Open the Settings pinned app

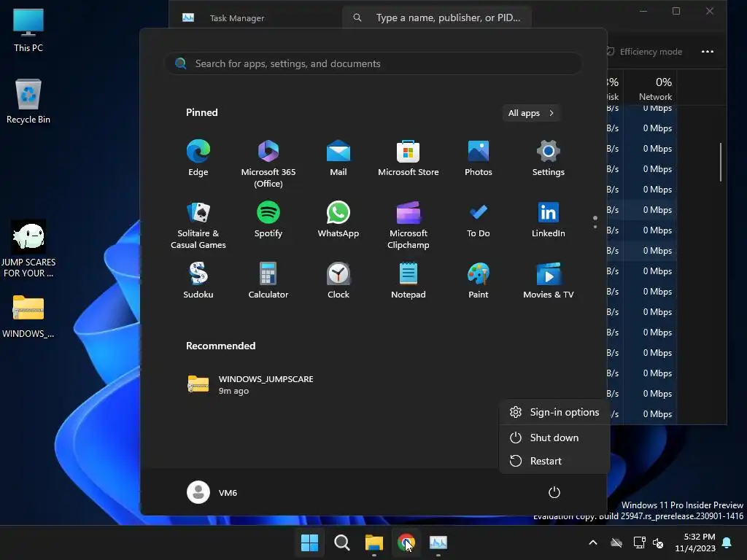point(549,158)
